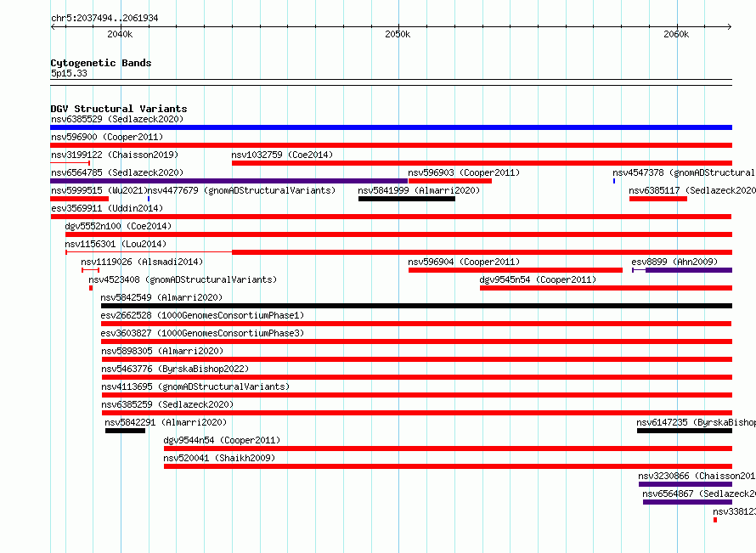The width and height of the screenshot is (756, 553).
Task: Open nsv1032759 (Coe2014) variant label
Action: pos(282,155)
